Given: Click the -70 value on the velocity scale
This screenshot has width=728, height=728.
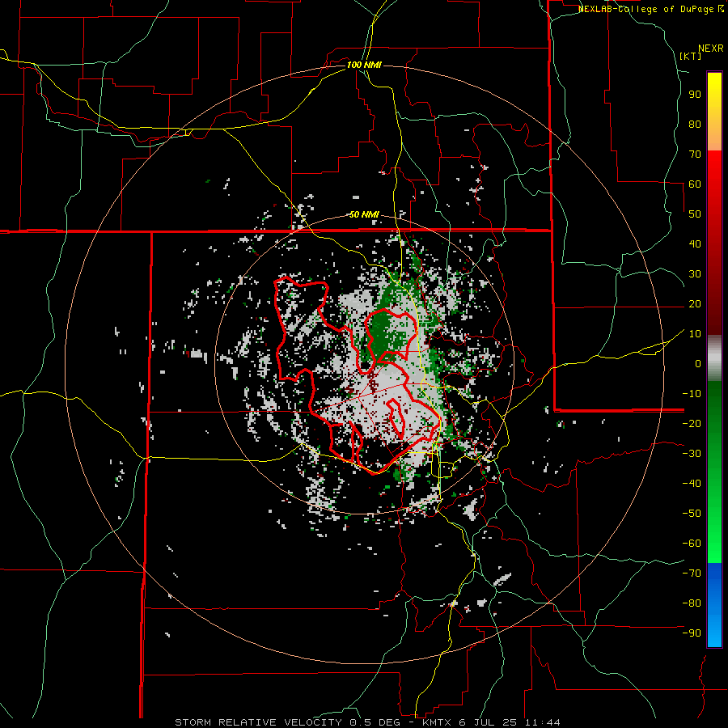Looking at the screenshot, I should tap(692, 574).
